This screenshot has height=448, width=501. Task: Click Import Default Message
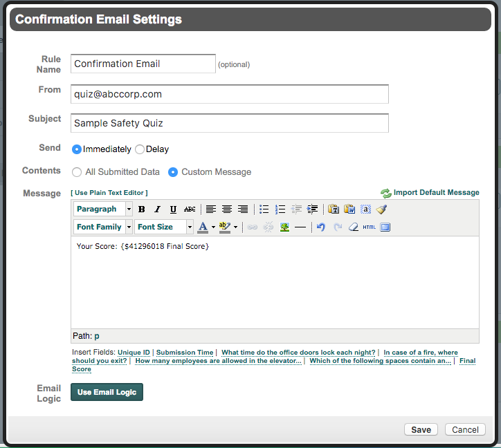click(430, 193)
